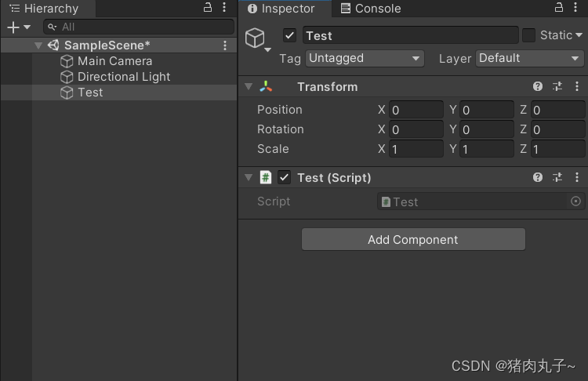The height and width of the screenshot is (381, 588).
Task: Click the Transform component axes icon
Action: tap(266, 86)
